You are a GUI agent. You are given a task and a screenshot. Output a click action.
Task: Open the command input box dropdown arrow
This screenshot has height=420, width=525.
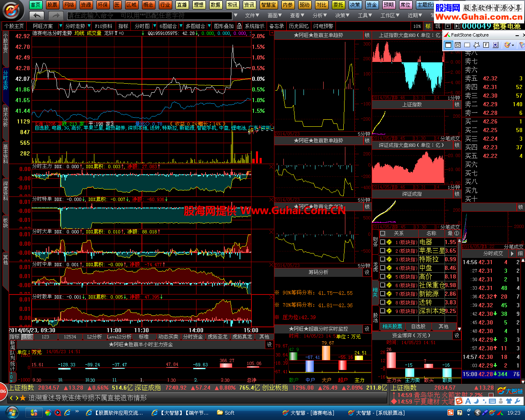pos(235,16)
